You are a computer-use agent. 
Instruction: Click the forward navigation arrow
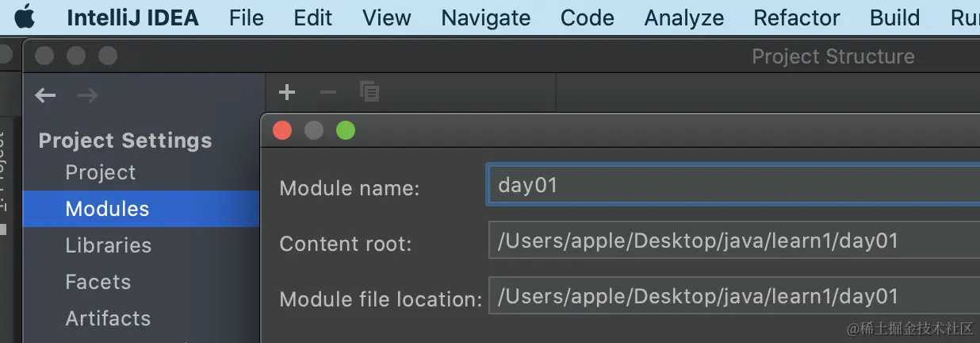pyautogui.click(x=87, y=96)
